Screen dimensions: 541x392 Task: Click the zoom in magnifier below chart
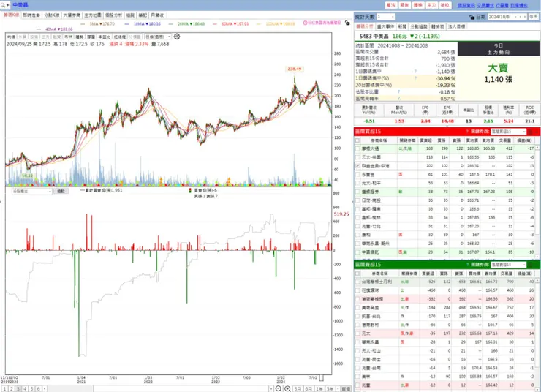pos(287,389)
